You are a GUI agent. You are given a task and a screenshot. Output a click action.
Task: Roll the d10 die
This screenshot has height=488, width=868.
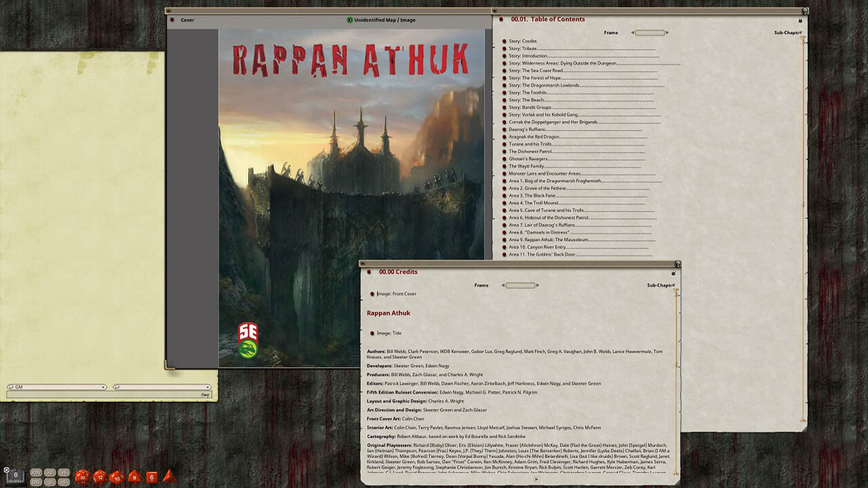click(x=117, y=477)
